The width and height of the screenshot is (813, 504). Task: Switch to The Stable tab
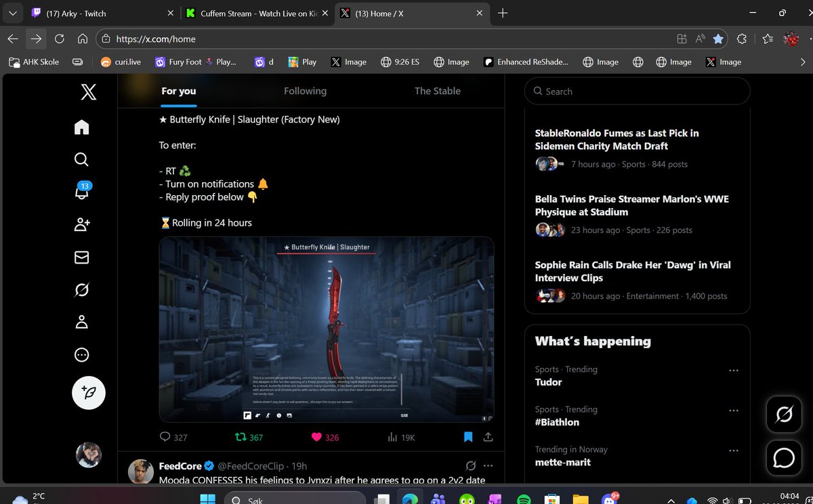[x=438, y=91]
